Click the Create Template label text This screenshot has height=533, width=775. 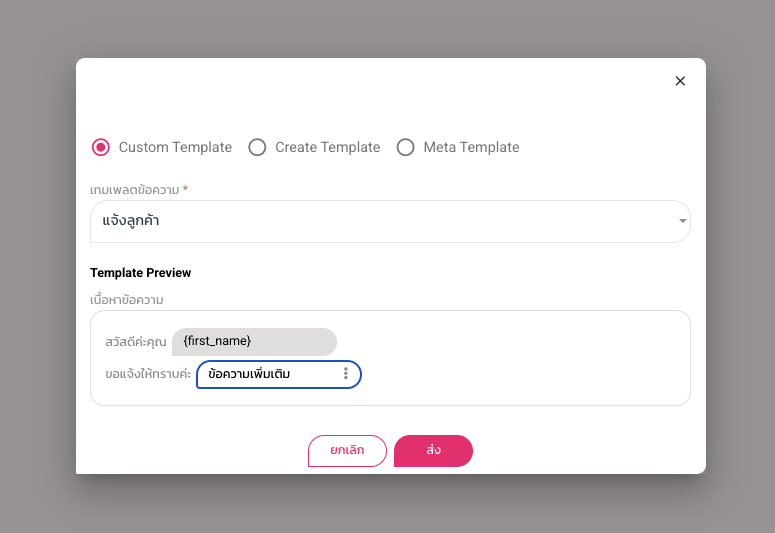click(327, 147)
